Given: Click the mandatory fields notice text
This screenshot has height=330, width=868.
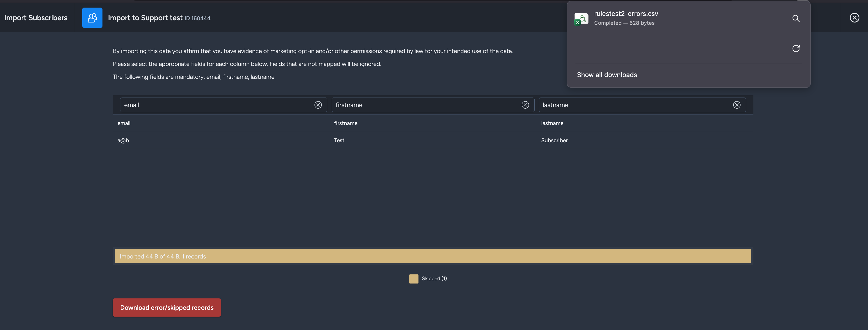Looking at the screenshot, I should coord(193,77).
